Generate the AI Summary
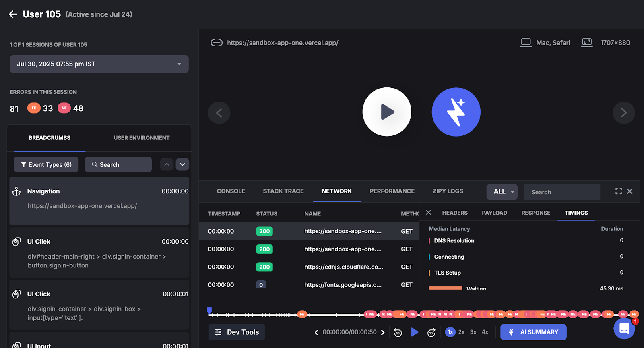This screenshot has width=644, height=348. click(533, 332)
